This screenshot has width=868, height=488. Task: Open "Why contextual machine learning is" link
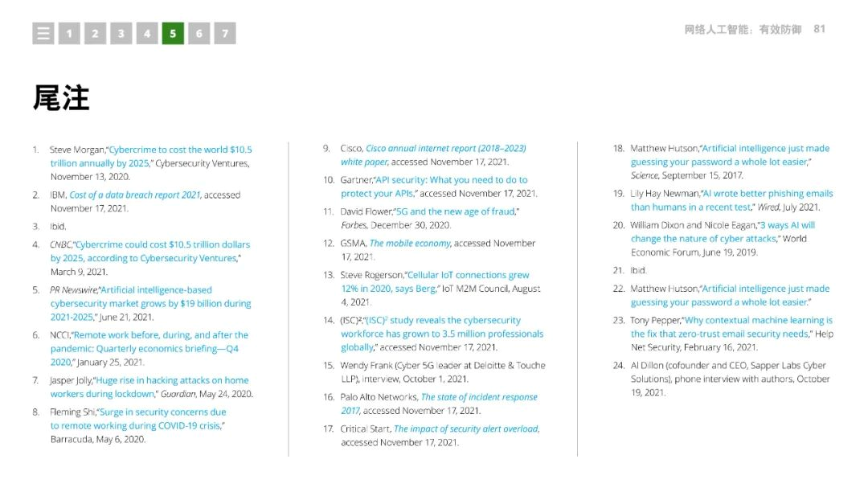coord(759,320)
